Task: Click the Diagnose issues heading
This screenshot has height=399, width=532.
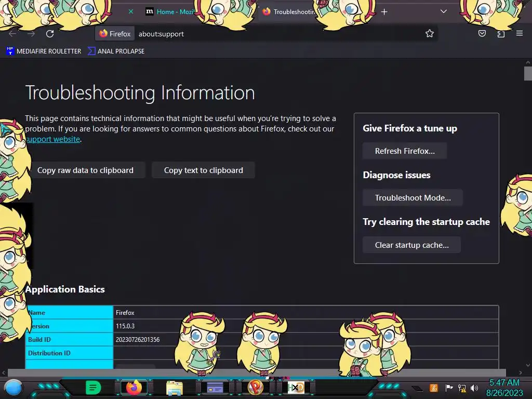Action: pyautogui.click(x=396, y=175)
